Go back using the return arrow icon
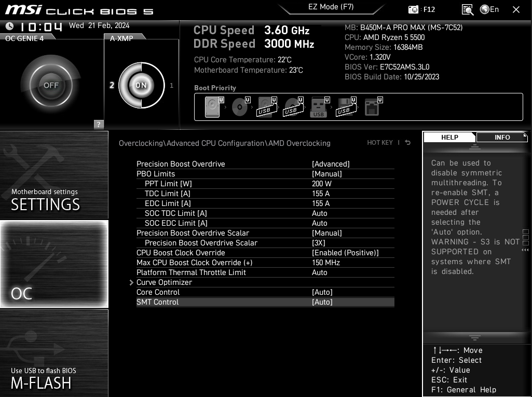This screenshot has height=397, width=532. pos(408,143)
